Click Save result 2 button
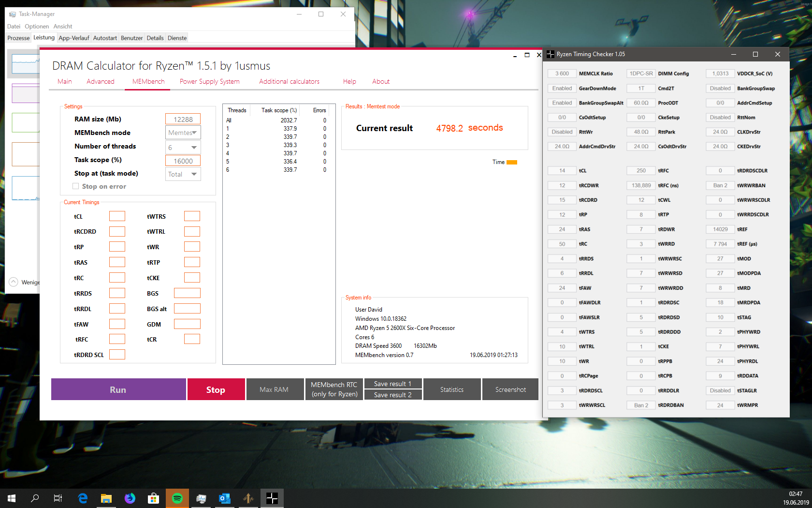The width and height of the screenshot is (812, 508). (x=393, y=395)
